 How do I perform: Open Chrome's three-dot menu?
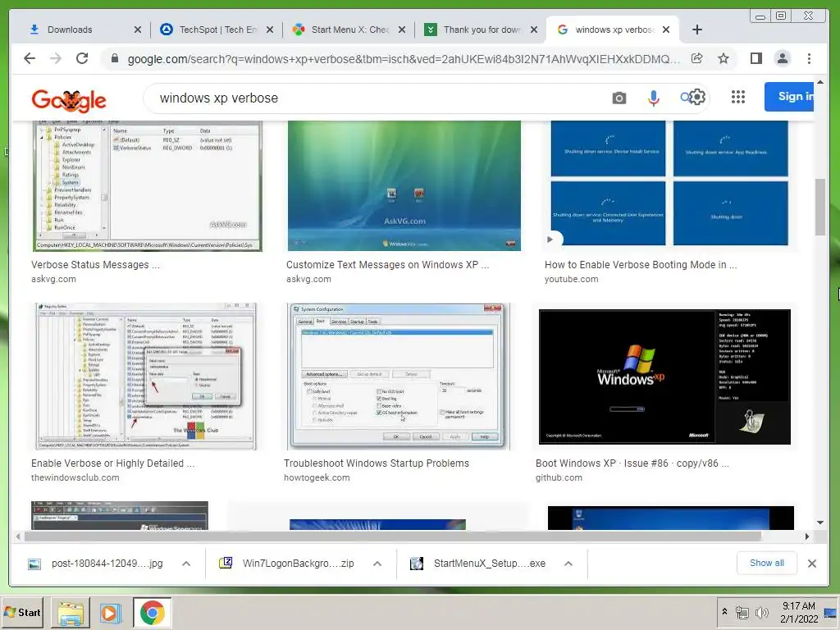coord(809,58)
